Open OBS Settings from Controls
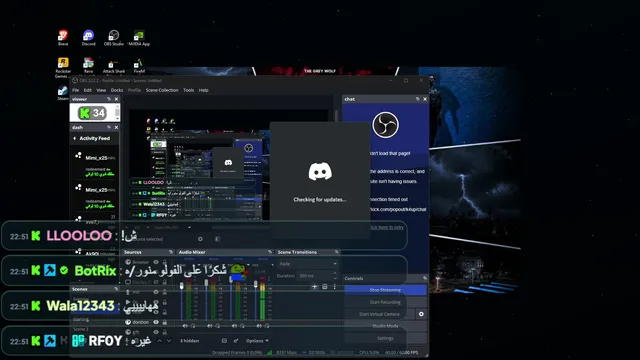This screenshot has height=360, width=640. (385, 338)
